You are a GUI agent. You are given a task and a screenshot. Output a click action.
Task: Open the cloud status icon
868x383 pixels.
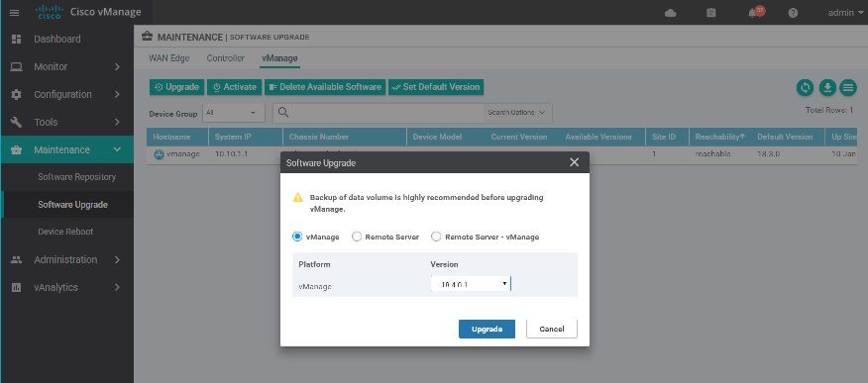coord(671,13)
